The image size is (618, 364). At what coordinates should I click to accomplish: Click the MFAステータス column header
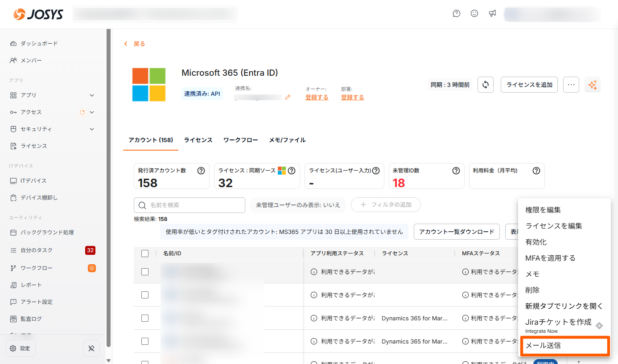click(x=481, y=254)
